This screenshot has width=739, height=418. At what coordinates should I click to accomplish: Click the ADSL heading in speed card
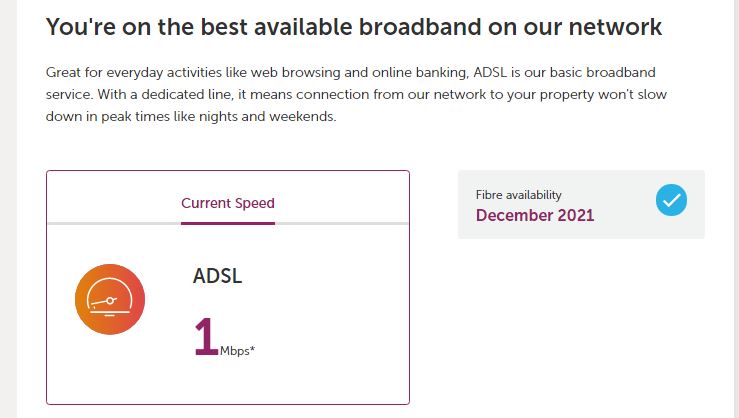coord(217,276)
